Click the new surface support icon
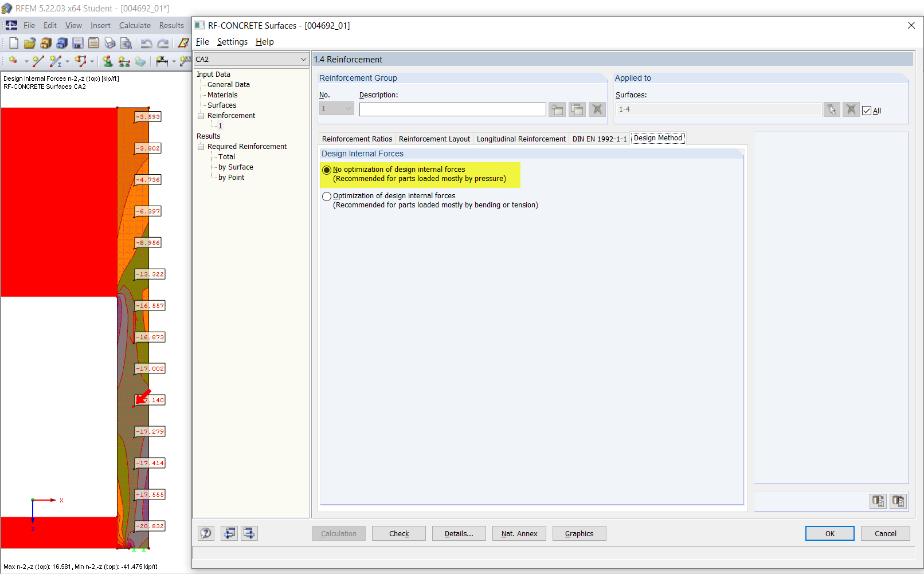924x574 pixels. (x=140, y=61)
